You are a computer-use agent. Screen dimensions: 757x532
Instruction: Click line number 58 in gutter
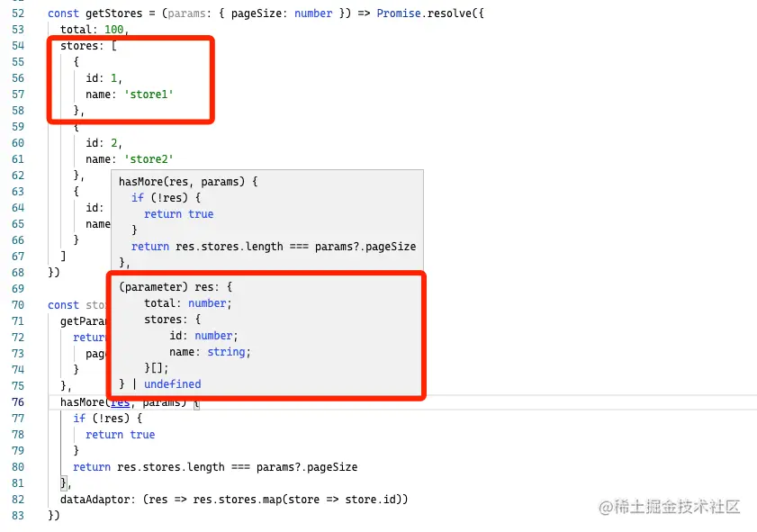(18, 111)
